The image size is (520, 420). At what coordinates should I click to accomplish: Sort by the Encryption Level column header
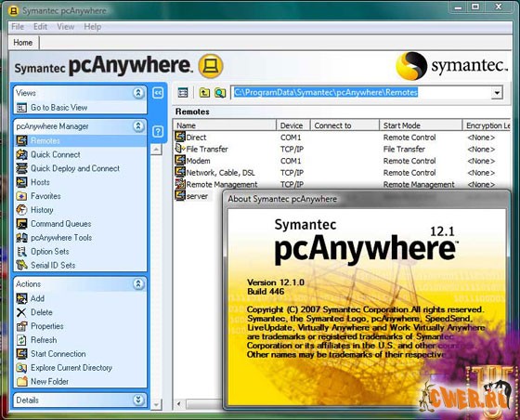(487, 125)
